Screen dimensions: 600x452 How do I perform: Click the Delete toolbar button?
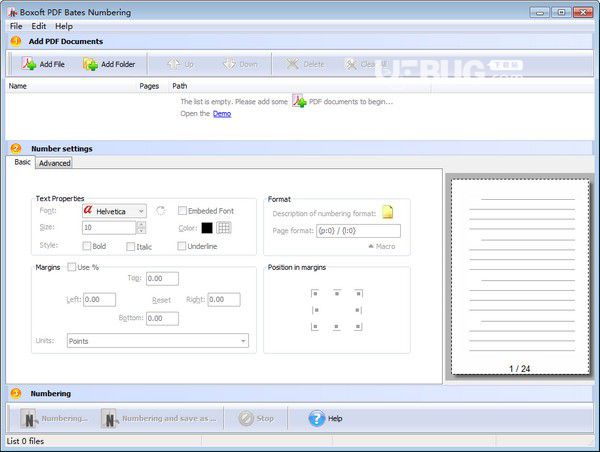[x=305, y=64]
